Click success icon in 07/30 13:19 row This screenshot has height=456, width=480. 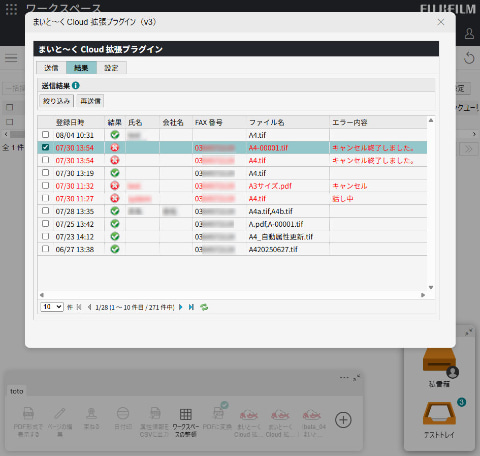(x=115, y=173)
